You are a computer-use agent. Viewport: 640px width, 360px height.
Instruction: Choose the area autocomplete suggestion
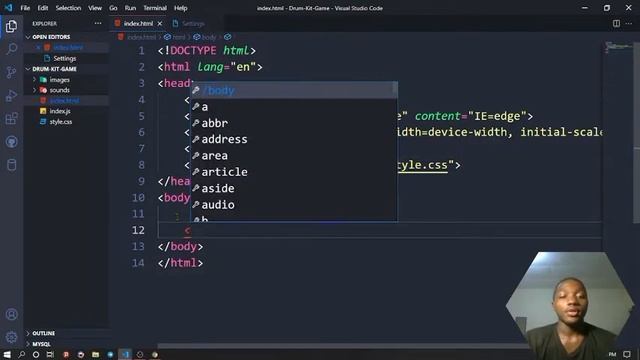pyautogui.click(x=294, y=156)
